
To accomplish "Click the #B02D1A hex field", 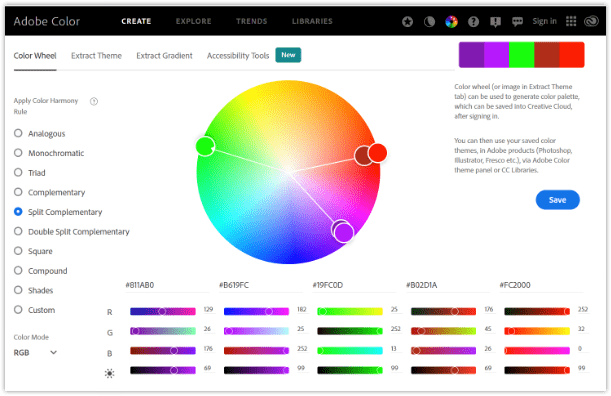I will click(447, 285).
